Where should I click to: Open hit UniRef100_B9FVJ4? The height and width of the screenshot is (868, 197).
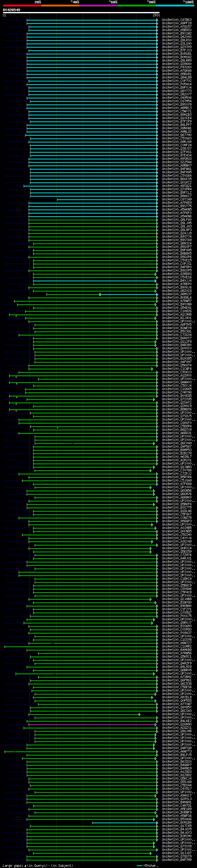coord(176,88)
